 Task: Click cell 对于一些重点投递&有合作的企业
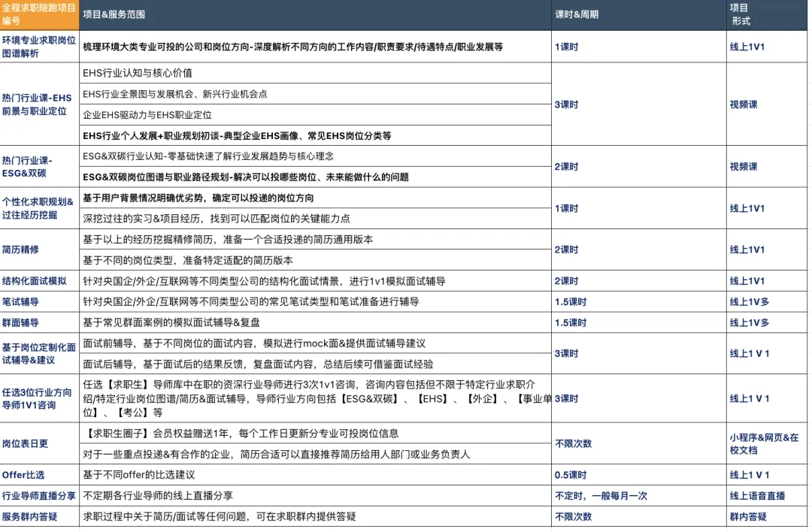(315, 454)
